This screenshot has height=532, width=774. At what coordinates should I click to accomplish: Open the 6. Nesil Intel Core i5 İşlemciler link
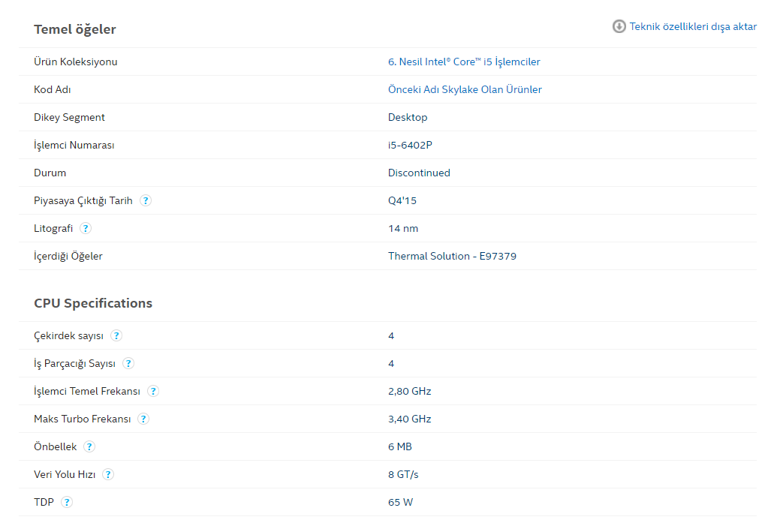click(464, 62)
